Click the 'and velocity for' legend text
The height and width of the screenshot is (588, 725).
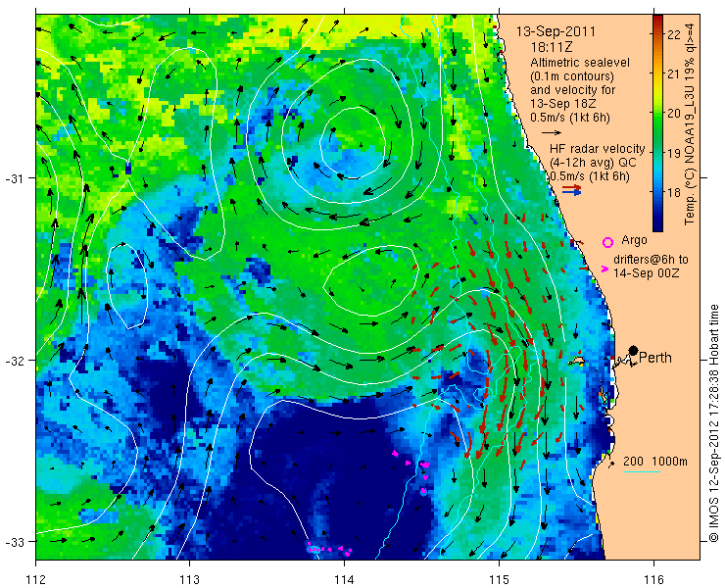click(573, 89)
